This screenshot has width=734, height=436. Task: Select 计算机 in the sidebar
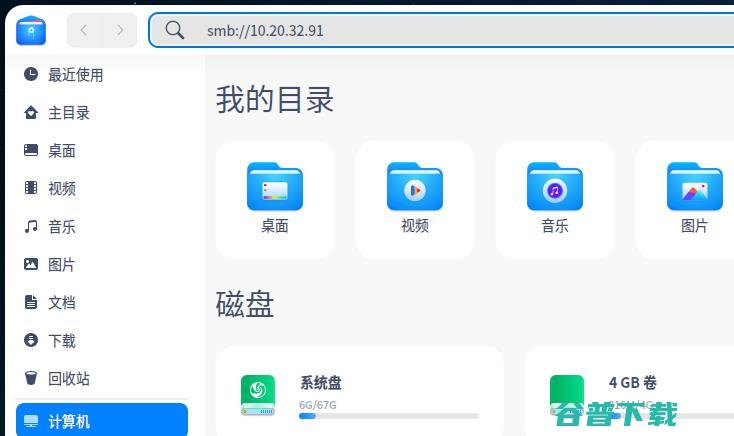pyautogui.click(x=102, y=421)
